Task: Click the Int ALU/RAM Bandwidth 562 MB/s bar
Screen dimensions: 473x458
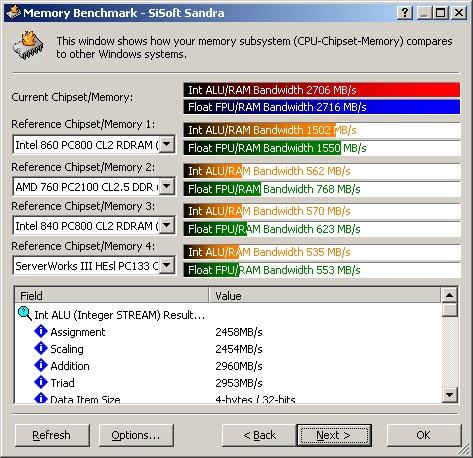Action: [322, 171]
